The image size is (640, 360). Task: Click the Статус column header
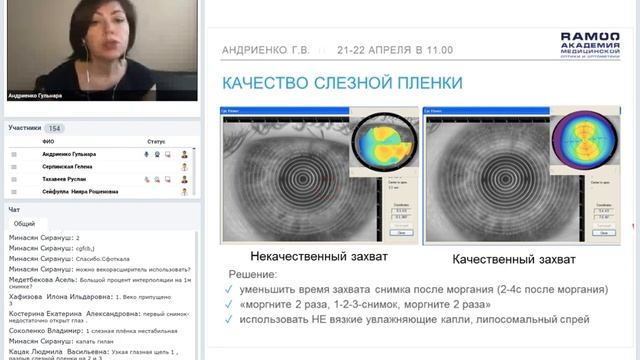156,142
